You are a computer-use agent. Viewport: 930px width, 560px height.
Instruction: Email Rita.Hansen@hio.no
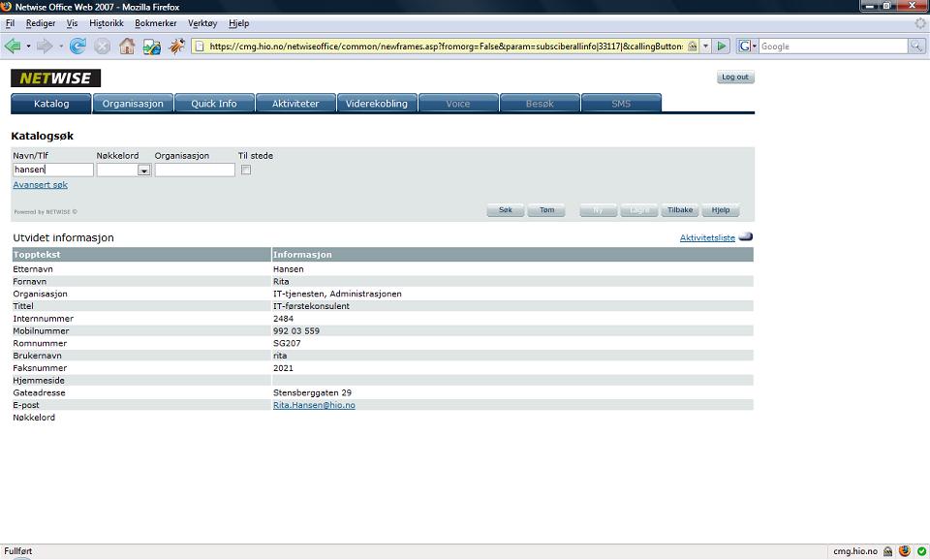[x=314, y=405]
